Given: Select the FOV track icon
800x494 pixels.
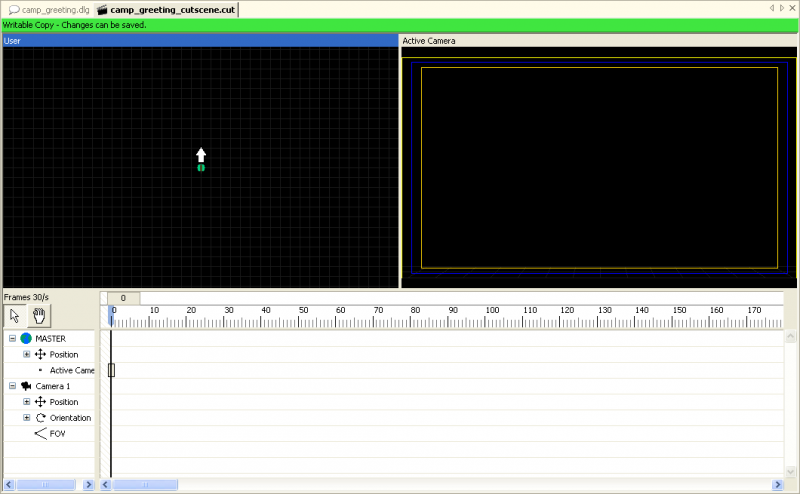Looking at the screenshot, I should click(x=41, y=434).
